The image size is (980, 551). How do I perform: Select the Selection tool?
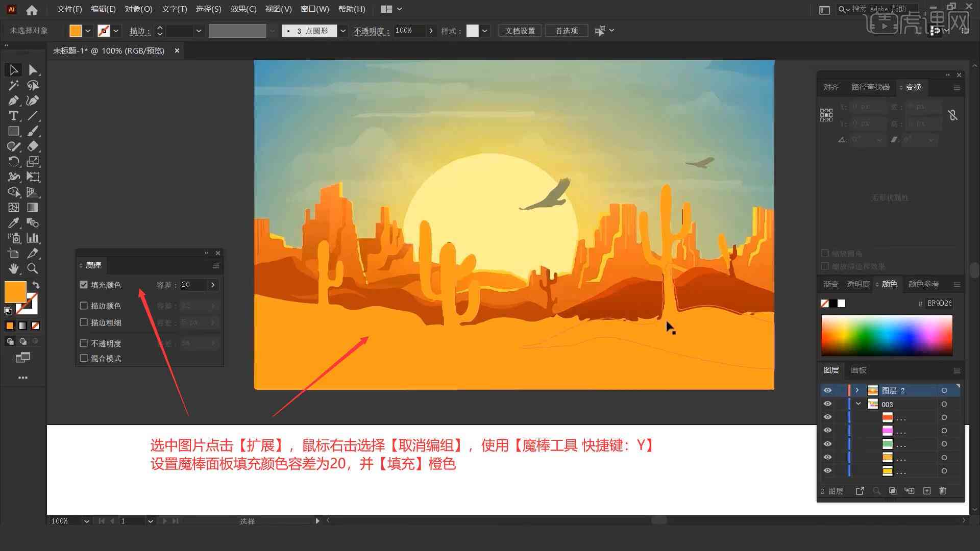click(x=12, y=69)
